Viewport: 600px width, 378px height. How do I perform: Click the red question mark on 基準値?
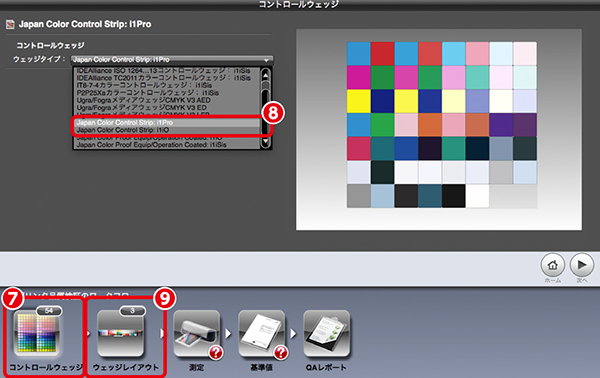281,352
